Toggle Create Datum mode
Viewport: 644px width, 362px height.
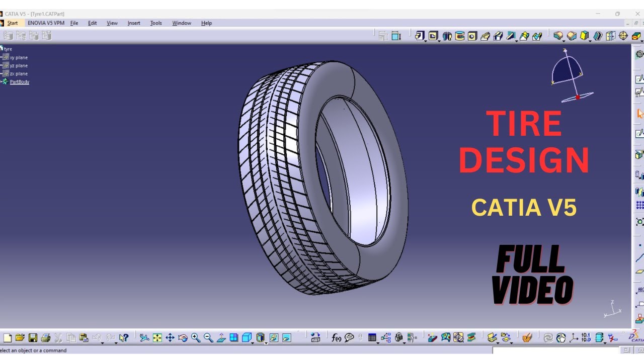click(612, 338)
